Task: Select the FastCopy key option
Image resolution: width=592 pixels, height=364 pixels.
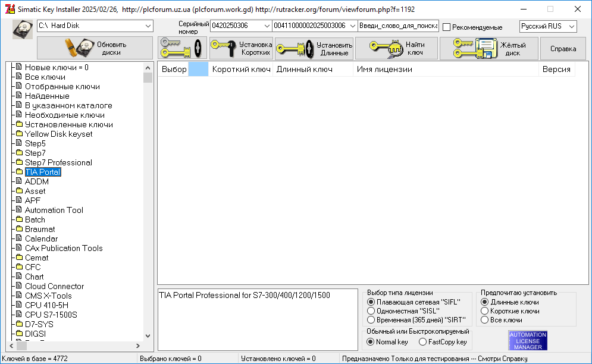Action: [x=422, y=342]
